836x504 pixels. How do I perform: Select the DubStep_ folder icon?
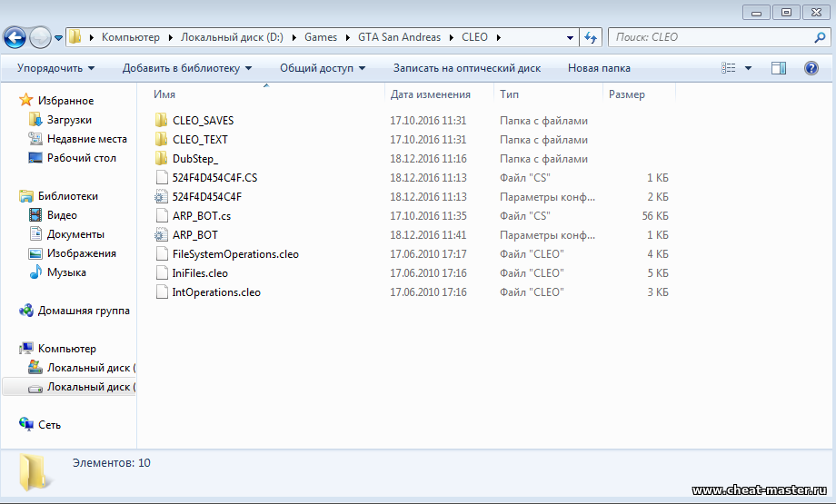click(x=161, y=158)
